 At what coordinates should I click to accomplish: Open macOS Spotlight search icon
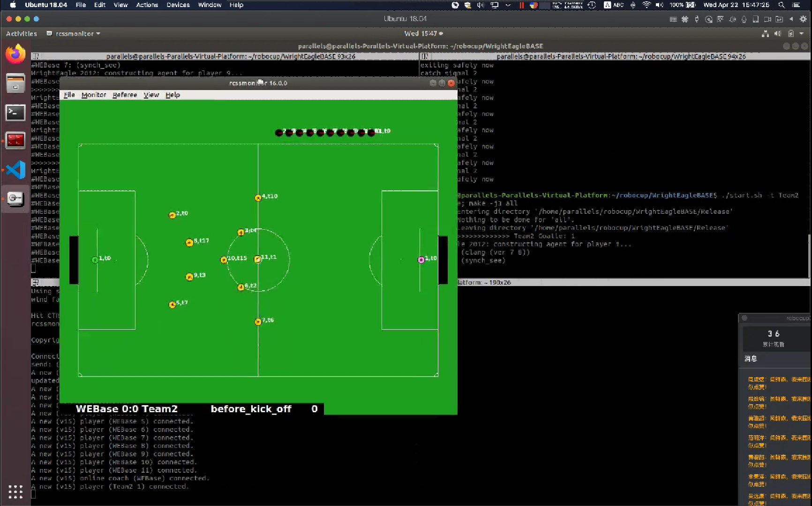pos(781,5)
